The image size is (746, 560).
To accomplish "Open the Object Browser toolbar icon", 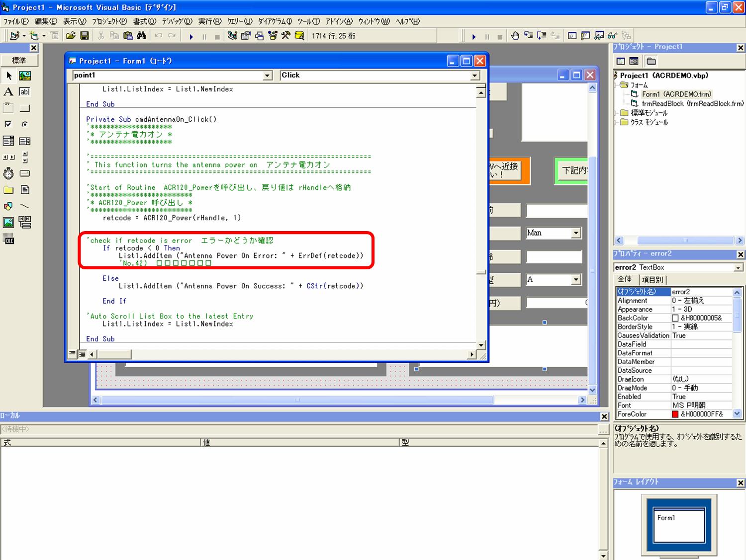I will (273, 36).
